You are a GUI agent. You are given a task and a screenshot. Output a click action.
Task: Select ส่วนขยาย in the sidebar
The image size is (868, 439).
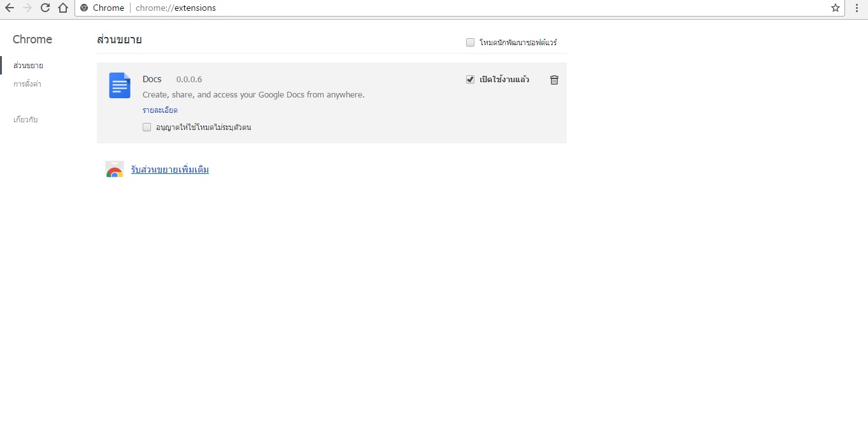[28, 66]
